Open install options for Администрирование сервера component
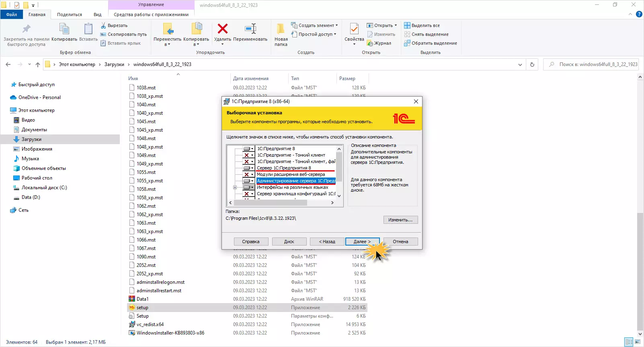Viewport: 644px width, 347px height. (x=249, y=181)
